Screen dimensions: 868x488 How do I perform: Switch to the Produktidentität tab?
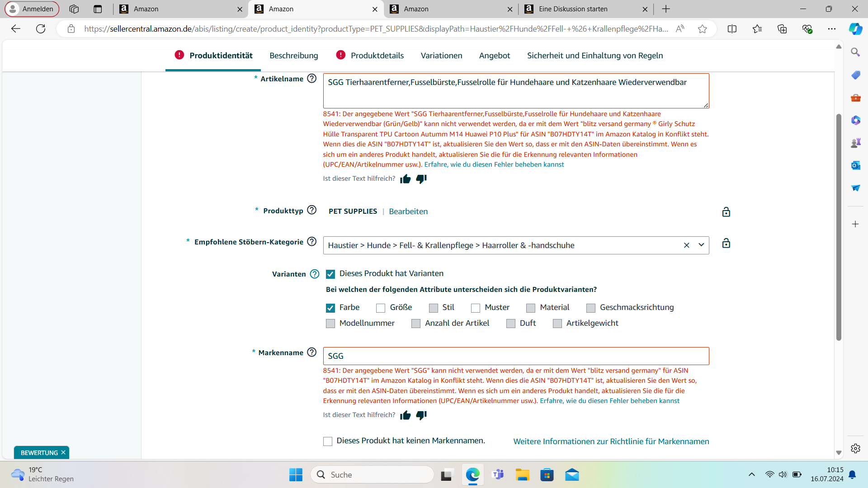click(213, 56)
